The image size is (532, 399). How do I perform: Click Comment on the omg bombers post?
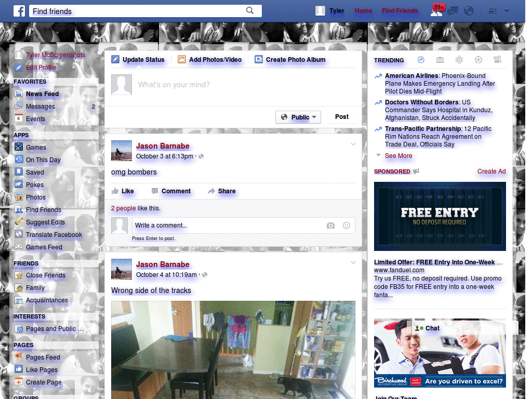coord(171,191)
